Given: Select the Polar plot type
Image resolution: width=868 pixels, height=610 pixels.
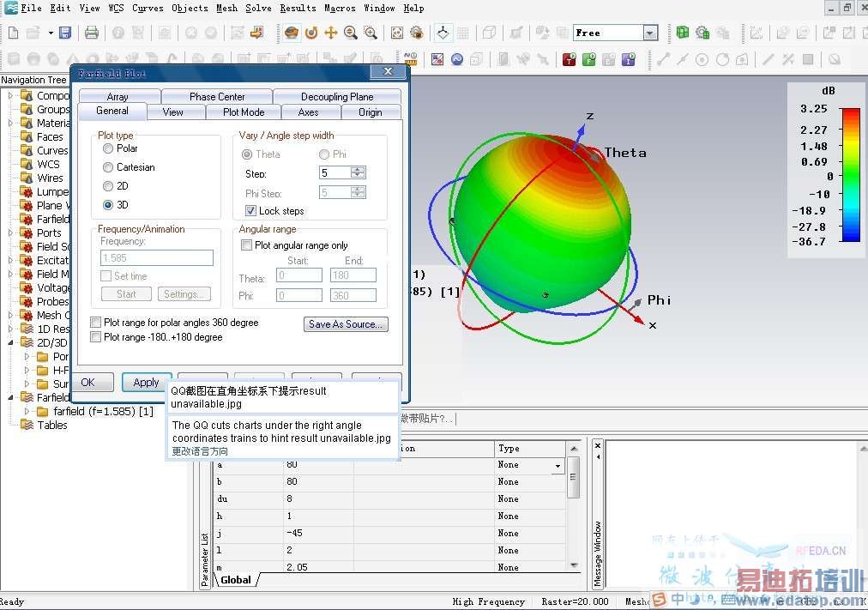Looking at the screenshot, I should click(108, 148).
